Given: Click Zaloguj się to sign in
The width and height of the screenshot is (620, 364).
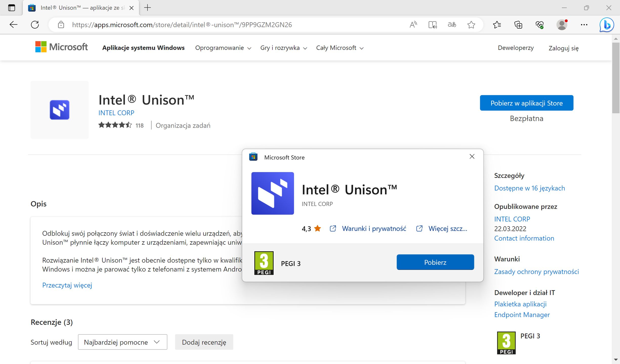Looking at the screenshot, I should pos(563,48).
